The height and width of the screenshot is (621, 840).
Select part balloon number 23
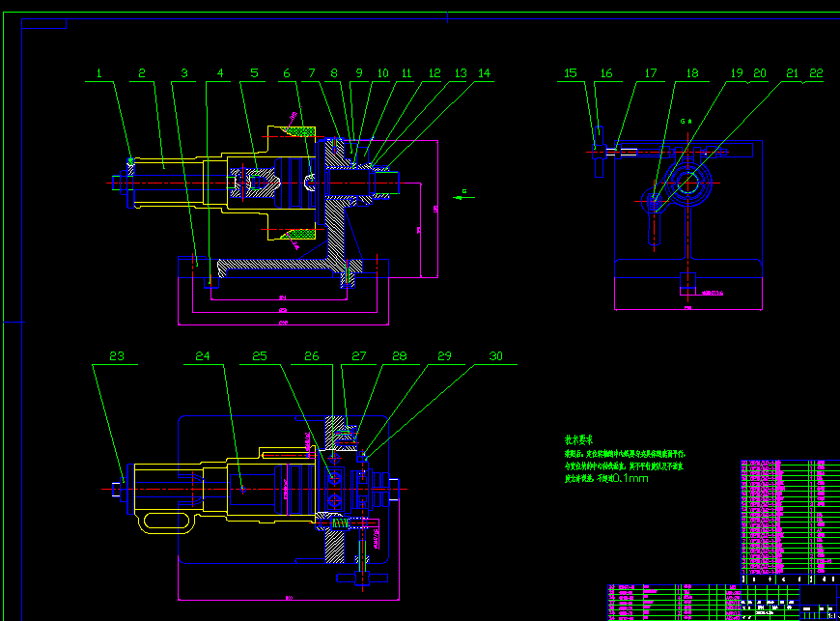117,356
